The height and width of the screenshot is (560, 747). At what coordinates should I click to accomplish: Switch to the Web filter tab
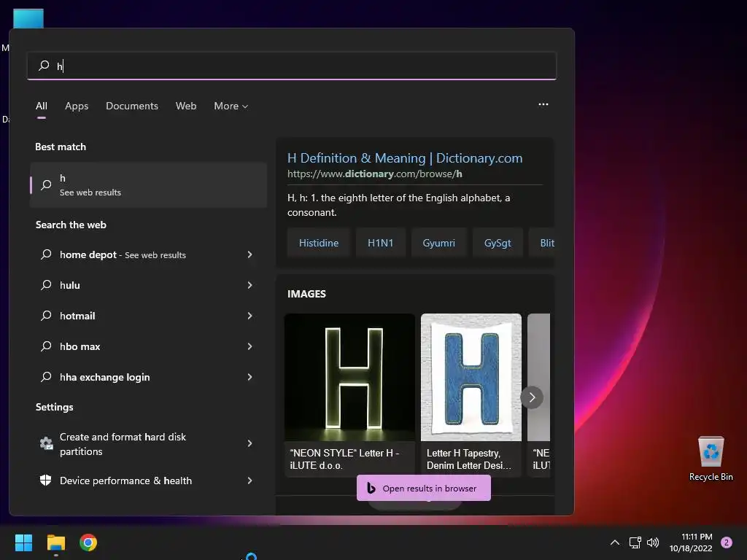tap(186, 106)
